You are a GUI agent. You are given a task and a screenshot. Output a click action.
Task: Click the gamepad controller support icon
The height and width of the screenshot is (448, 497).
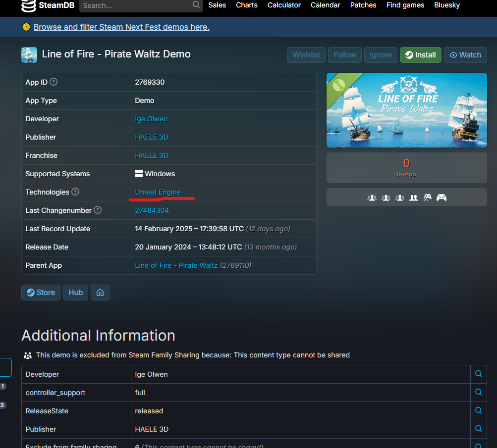[441, 198]
